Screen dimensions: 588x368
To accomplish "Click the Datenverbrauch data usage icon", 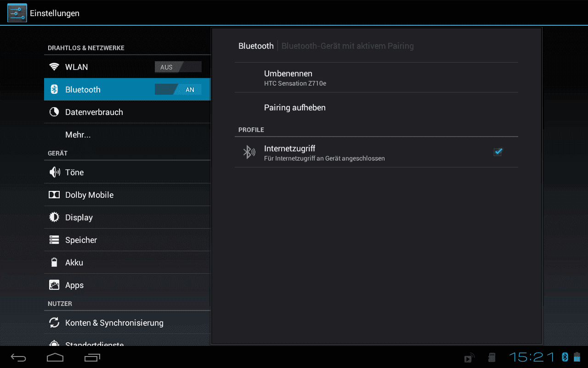I will (x=54, y=112).
